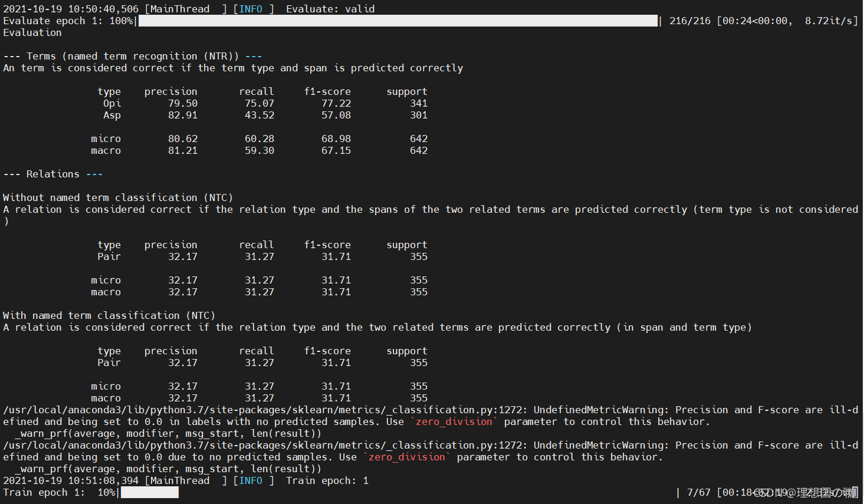Click the 'Evaluate: valid' log message
This screenshot has width=864, height=504.
(x=330, y=9)
